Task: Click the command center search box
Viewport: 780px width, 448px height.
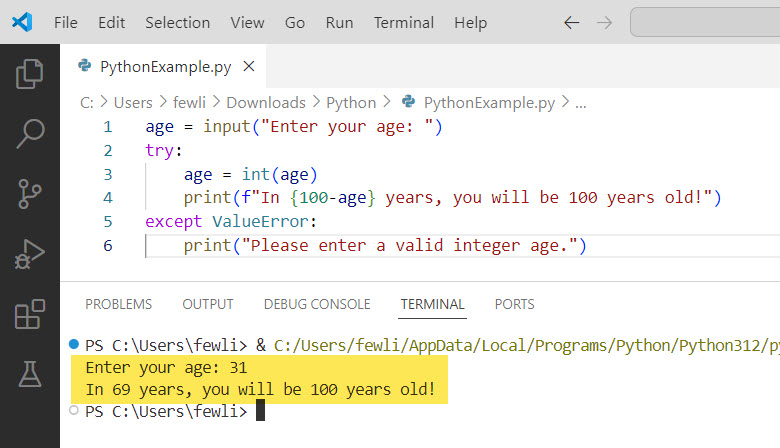Action: click(705, 22)
